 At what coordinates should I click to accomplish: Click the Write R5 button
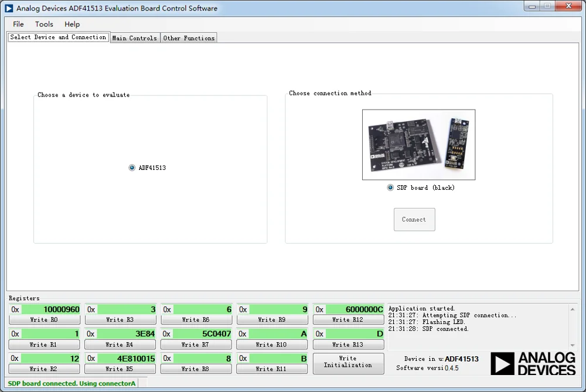coord(120,369)
